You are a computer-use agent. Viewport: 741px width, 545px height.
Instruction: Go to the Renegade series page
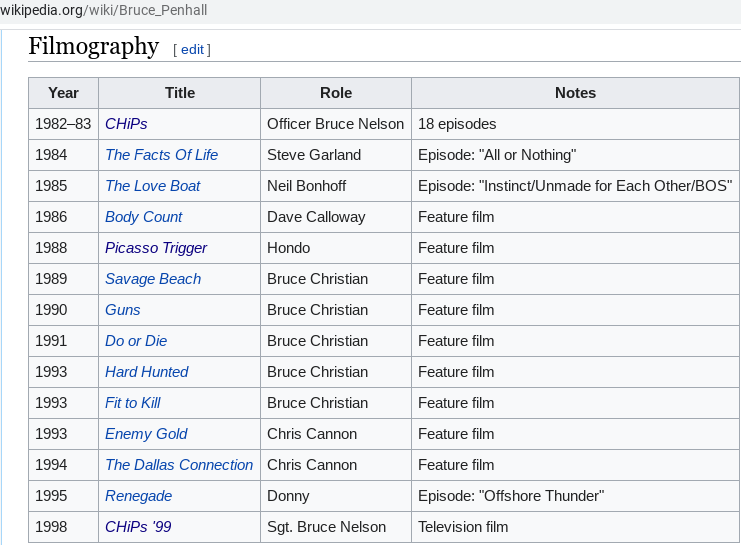click(138, 496)
